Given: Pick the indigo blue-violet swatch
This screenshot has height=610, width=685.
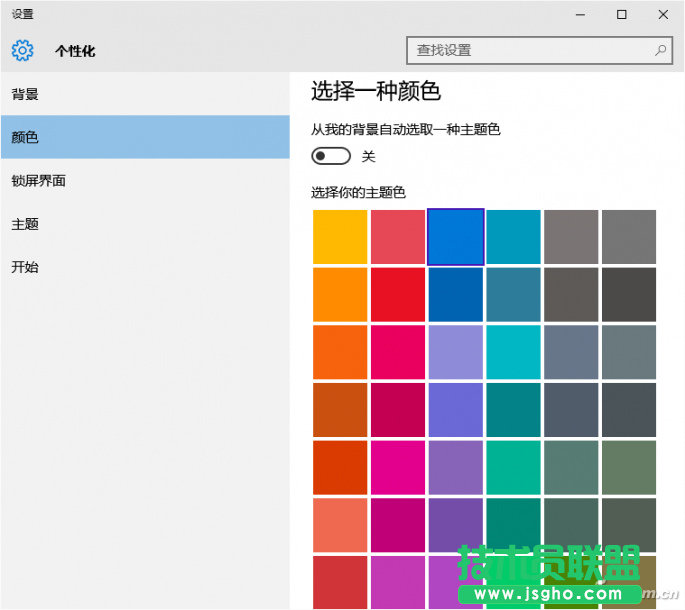Looking at the screenshot, I should coord(456,410).
